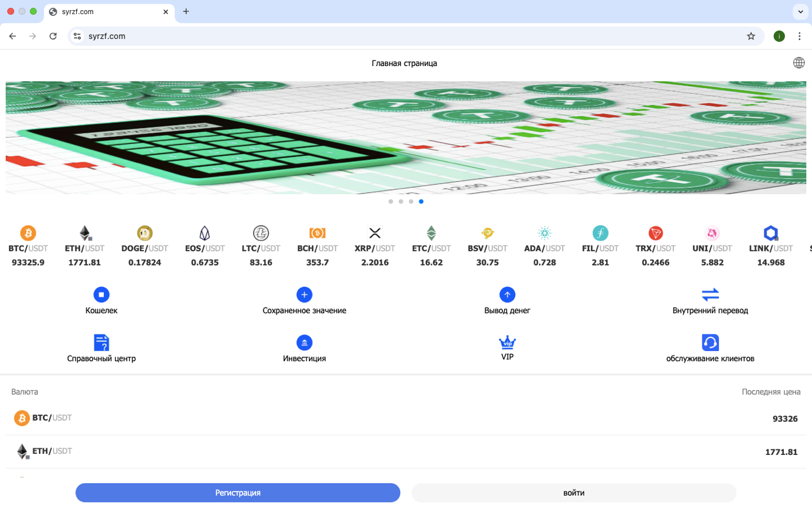Switch to the syrzf.com browser tab

point(106,11)
